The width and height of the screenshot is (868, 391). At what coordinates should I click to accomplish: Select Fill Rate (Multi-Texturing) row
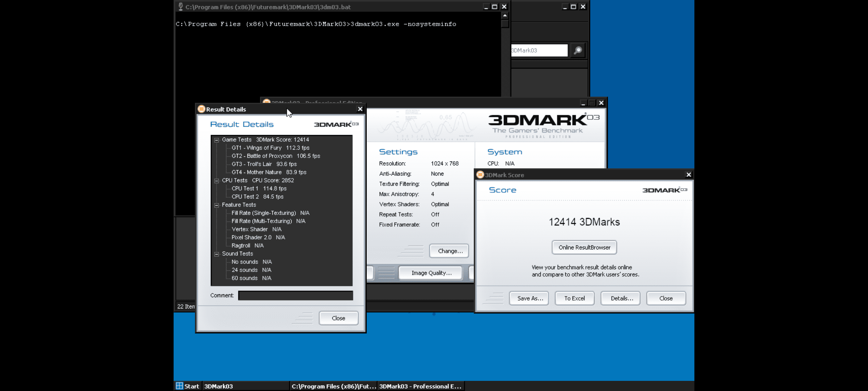(x=268, y=221)
